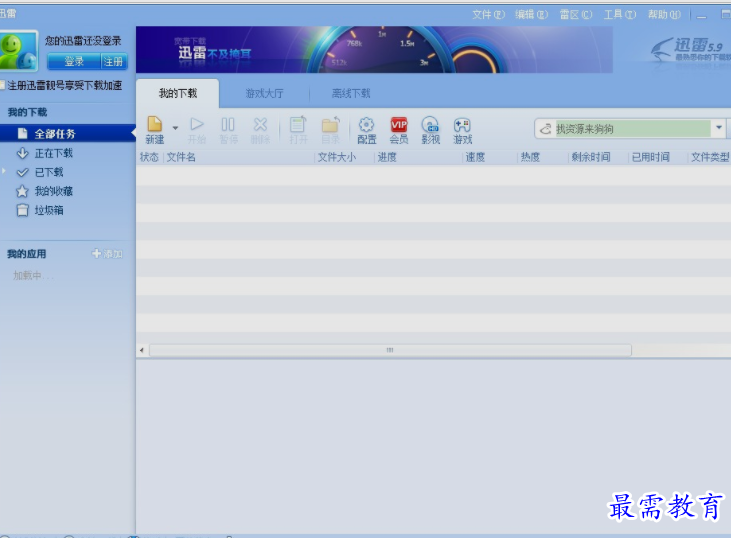Click the 我的下载 sidebar heading
The image size is (731, 538).
[x=27, y=112]
